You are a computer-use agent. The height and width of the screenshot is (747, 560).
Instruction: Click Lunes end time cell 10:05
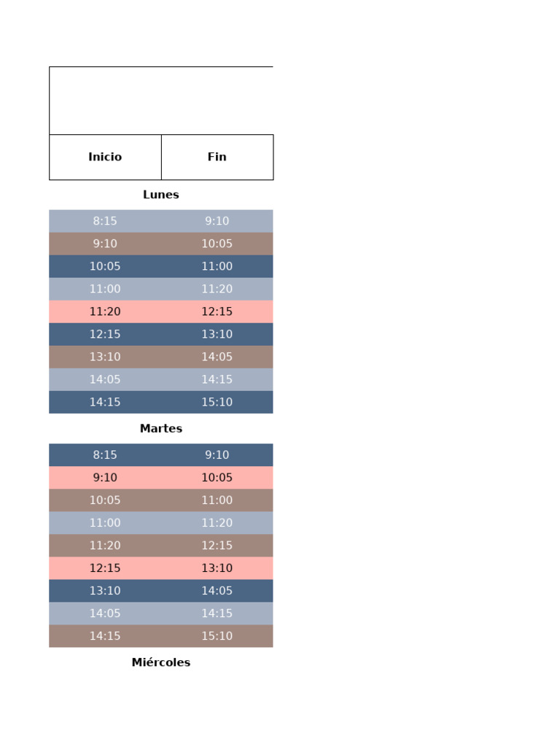(217, 244)
